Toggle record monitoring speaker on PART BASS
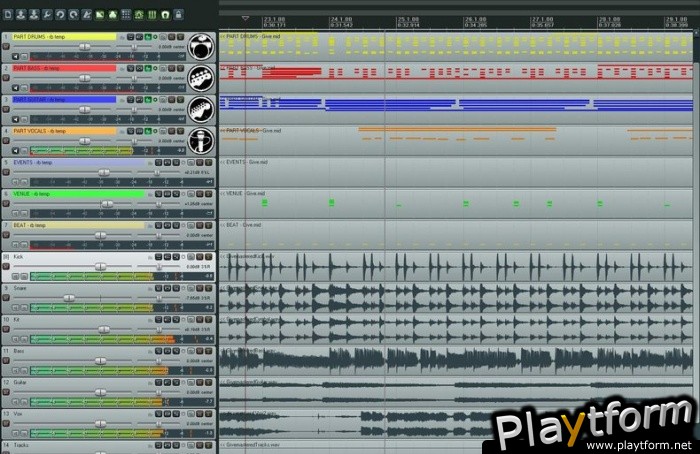The width and height of the screenshot is (700, 454). (x=16, y=88)
